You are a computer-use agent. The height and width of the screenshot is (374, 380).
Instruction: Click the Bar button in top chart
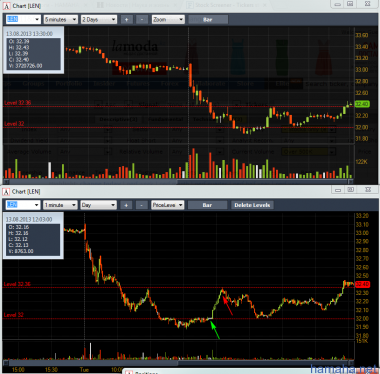tap(208, 20)
